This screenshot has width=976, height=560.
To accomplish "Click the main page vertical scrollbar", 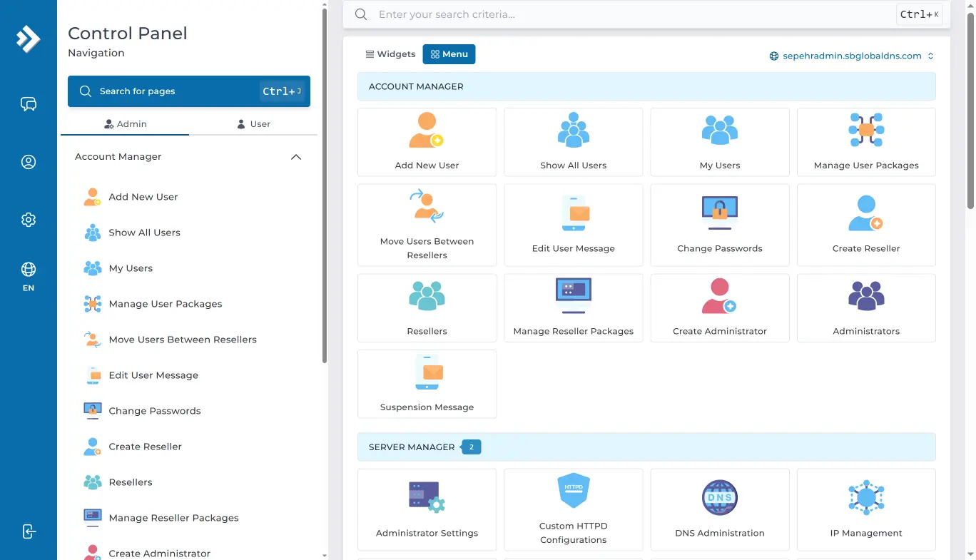I will pyautogui.click(x=970, y=111).
